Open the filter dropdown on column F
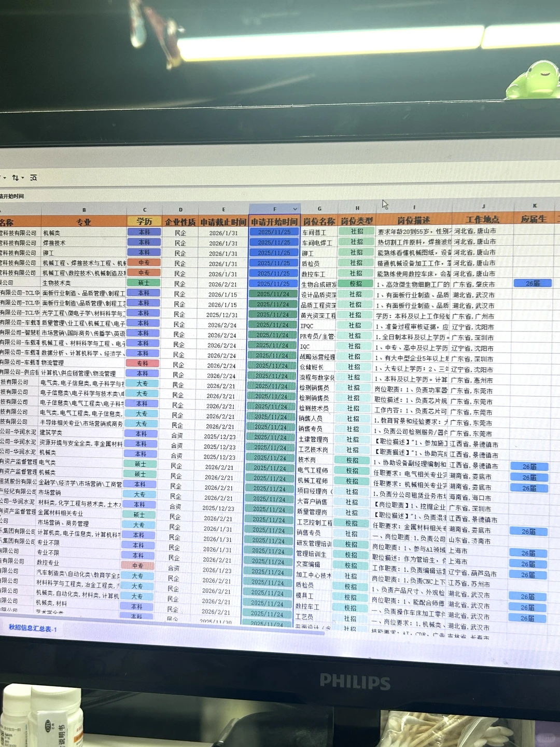Screen dimensions: 560x747 [x=295, y=209]
